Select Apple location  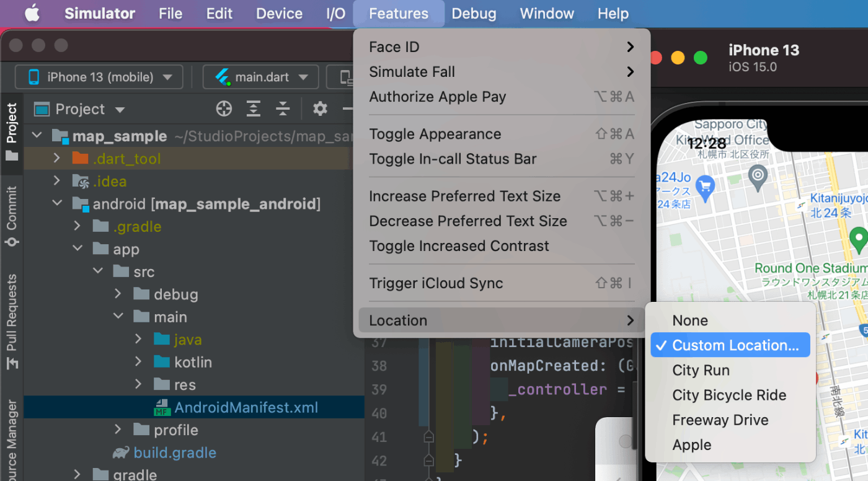pos(730,444)
